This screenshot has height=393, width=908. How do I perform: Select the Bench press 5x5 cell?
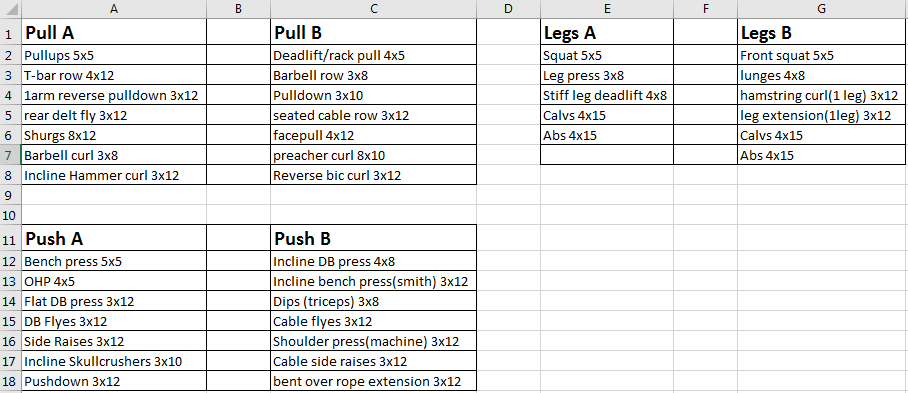pyautogui.click(x=114, y=261)
